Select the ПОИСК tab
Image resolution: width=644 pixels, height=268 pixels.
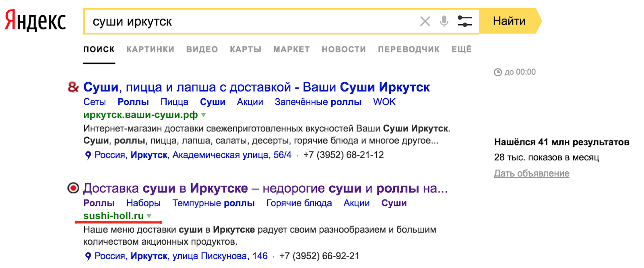[99, 49]
